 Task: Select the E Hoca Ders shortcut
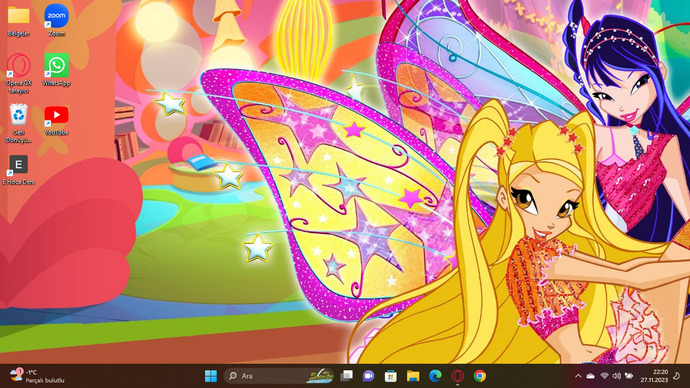coord(18,169)
